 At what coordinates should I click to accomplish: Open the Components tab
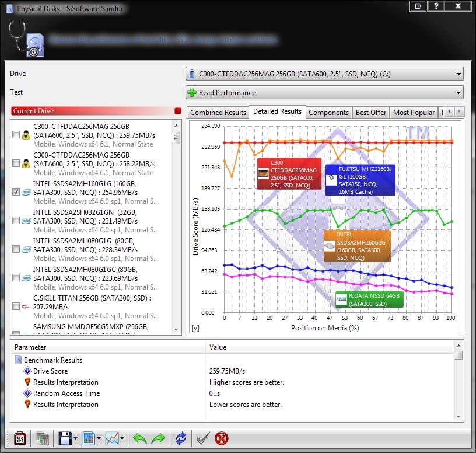[328, 113]
